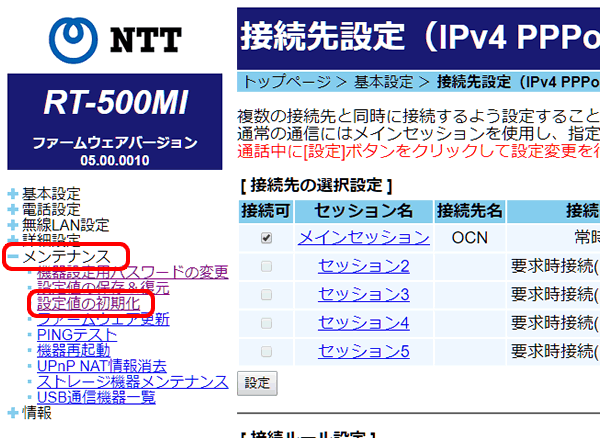The width and height of the screenshot is (600, 438).
Task: Expand the 情報 section
Action: click(13, 412)
